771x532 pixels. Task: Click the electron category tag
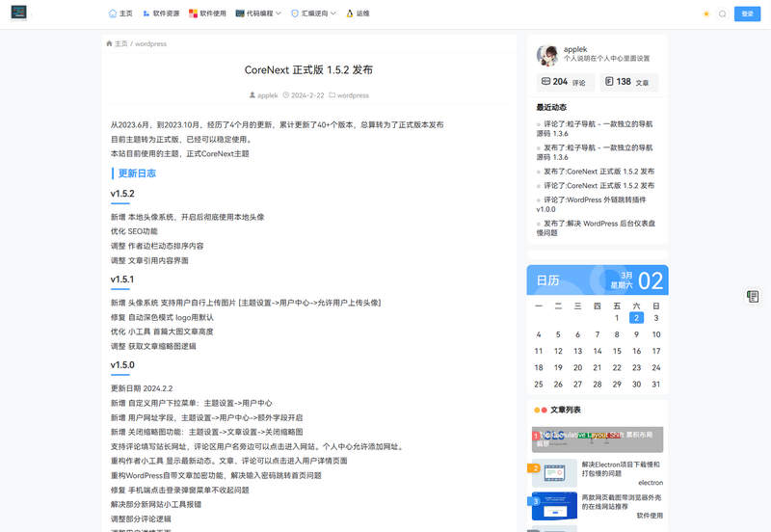651,483
